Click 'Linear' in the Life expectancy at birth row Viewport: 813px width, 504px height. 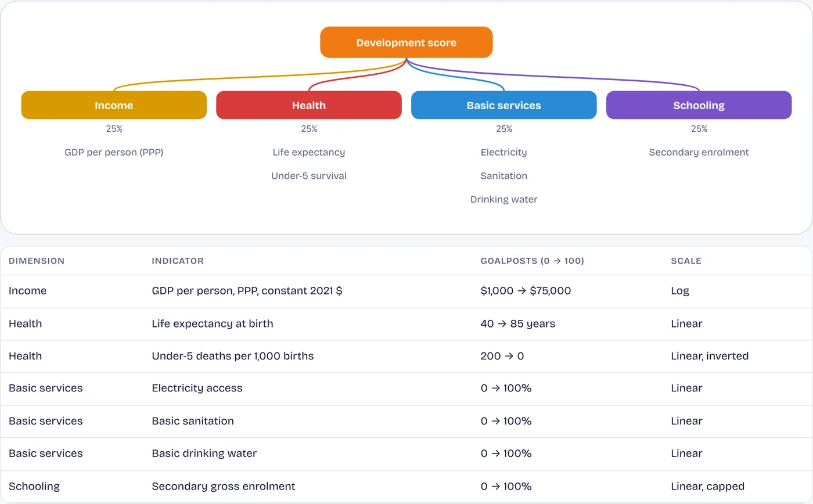pyautogui.click(x=686, y=323)
